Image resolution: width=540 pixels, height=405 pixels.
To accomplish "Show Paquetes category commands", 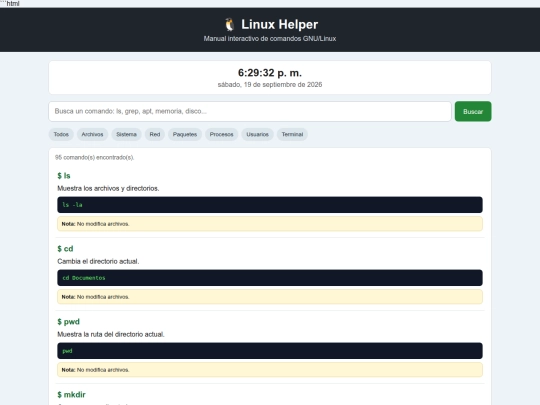I will point(185,134).
